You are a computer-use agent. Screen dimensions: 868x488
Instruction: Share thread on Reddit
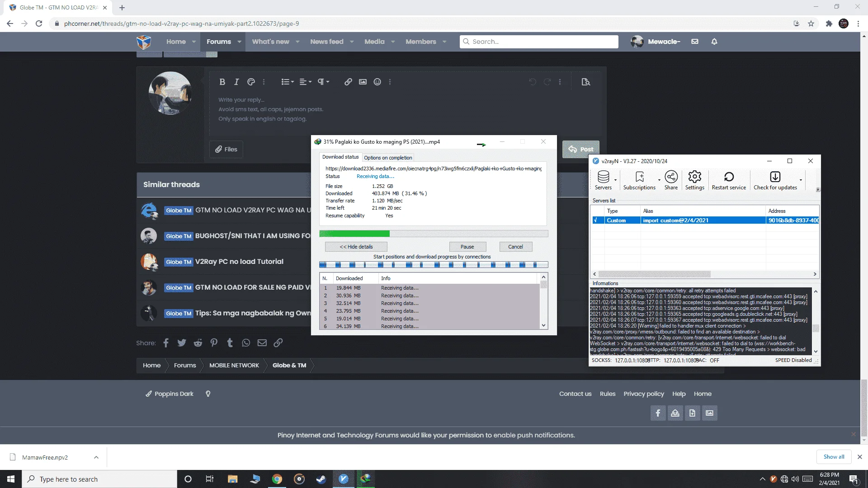(x=198, y=343)
